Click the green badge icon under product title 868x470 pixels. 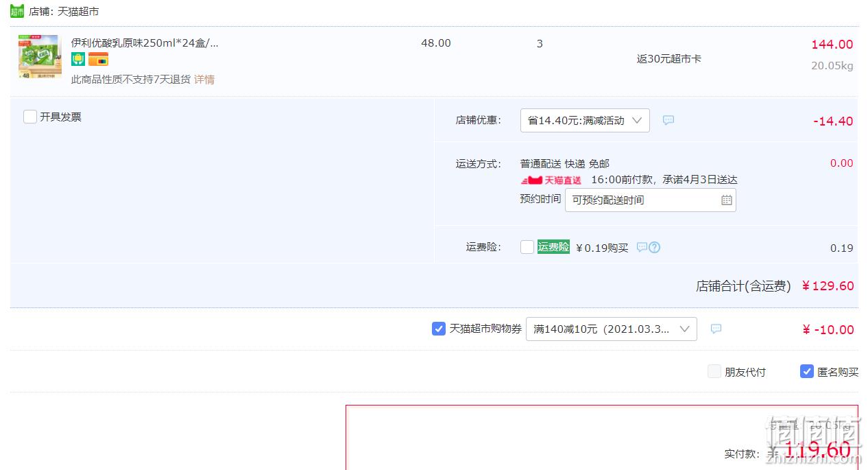[x=78, y=60]
